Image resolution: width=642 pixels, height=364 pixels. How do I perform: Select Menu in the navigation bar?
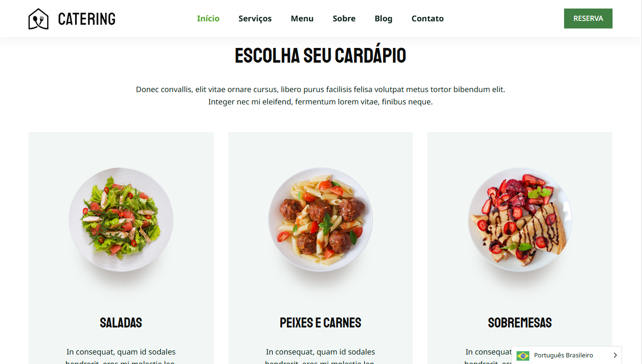click(x=302, y=19)
